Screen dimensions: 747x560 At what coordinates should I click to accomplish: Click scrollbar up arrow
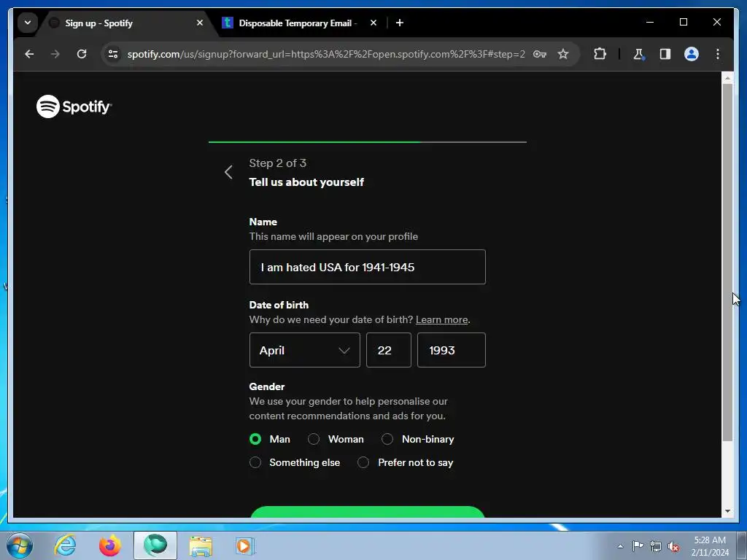pos(727,77)
